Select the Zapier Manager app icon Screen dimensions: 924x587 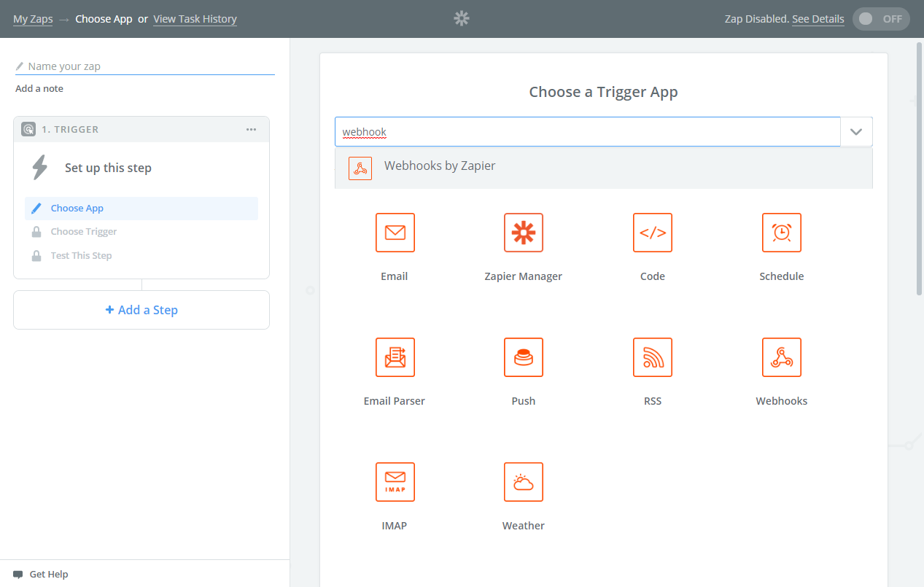pyautogui.click(x=523, y=233)
